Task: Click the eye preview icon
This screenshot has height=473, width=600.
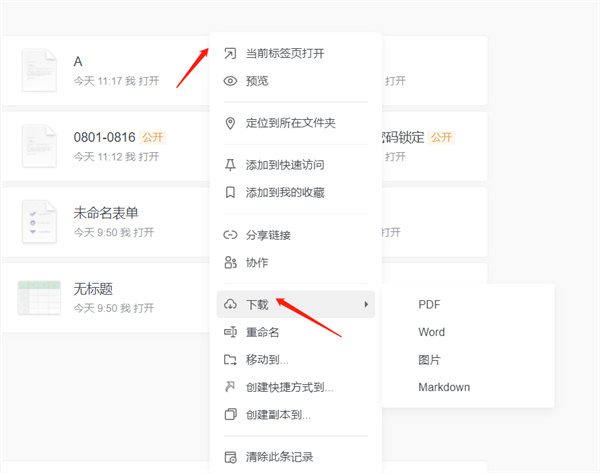Action: [x=230, y=81]
